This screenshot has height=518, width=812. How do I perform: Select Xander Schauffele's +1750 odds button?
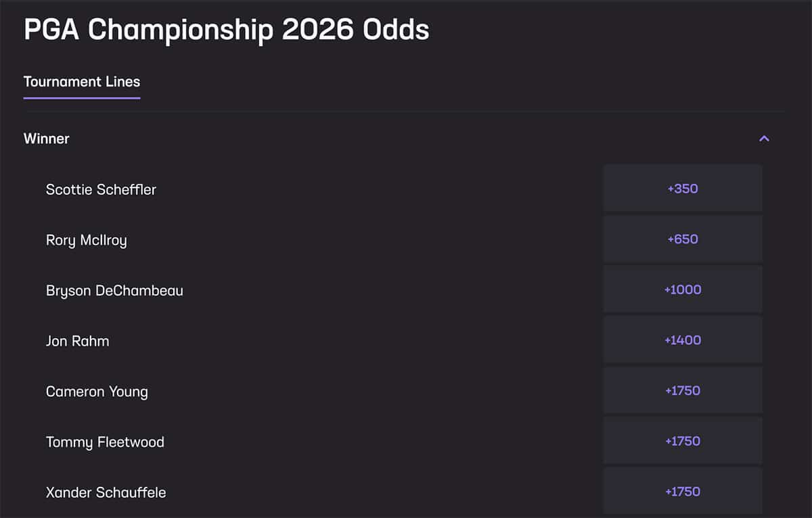click(682, 492)
